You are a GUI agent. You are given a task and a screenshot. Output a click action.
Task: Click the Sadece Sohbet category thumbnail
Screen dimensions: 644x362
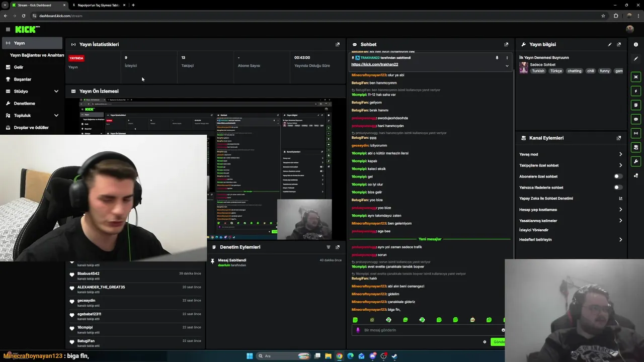(x=524, y=68)
